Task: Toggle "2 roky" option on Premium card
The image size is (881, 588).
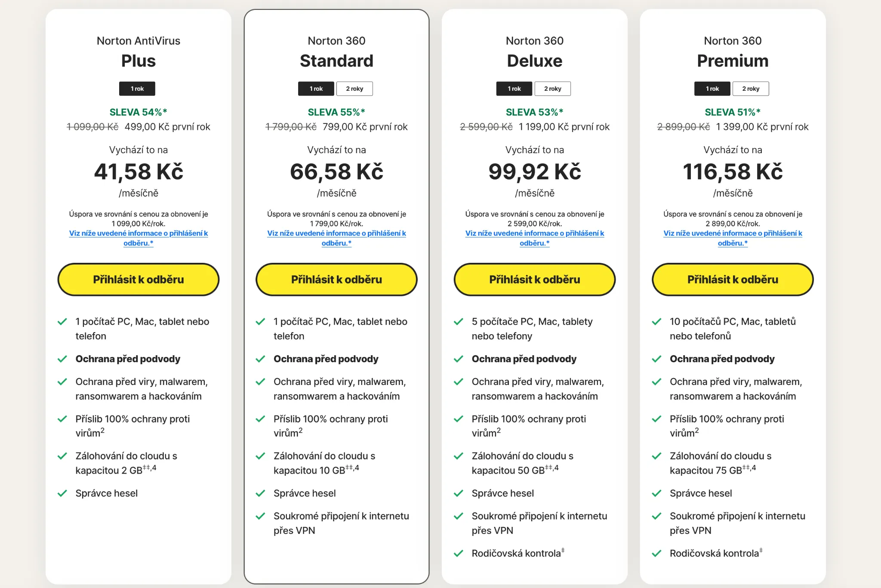Action: [751, 89]
